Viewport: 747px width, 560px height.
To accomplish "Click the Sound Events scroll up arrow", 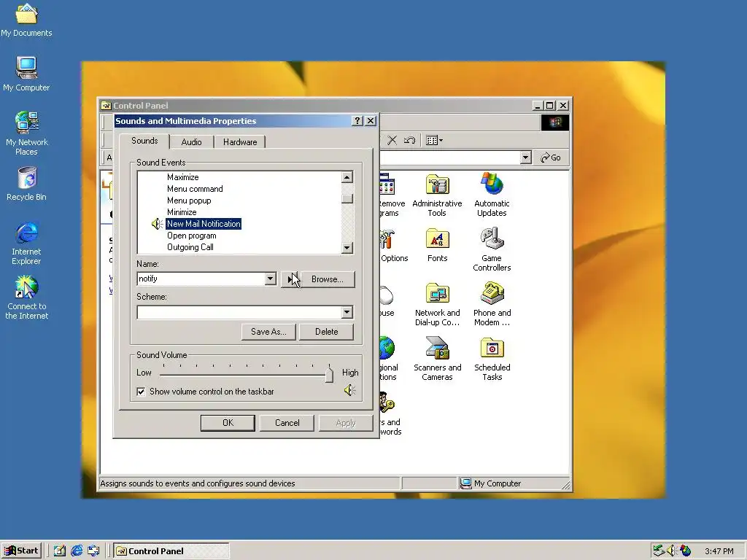I will [347, 177].
